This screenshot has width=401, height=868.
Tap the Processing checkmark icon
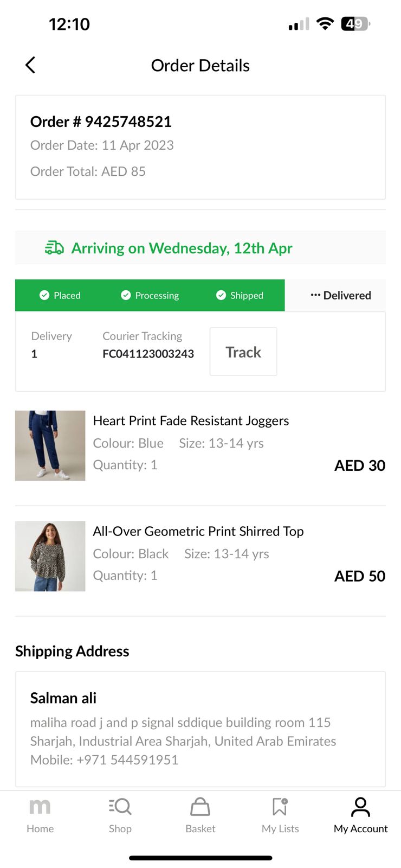coord(126,295)
